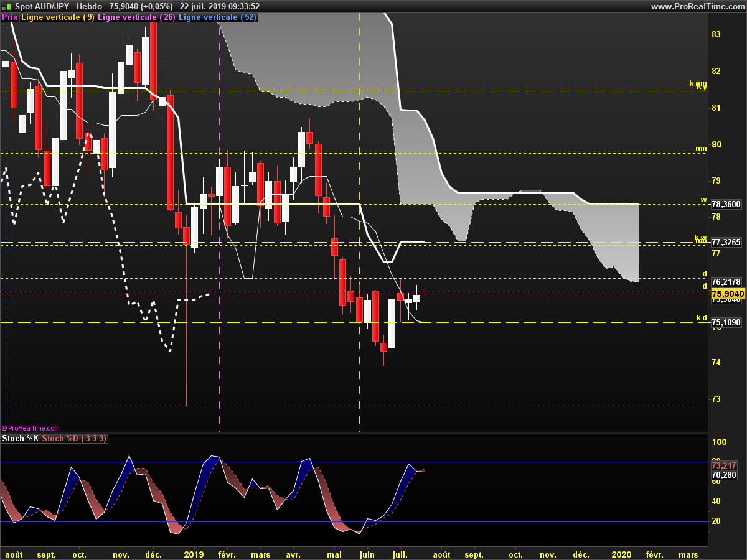The image size is (747, 560).
Task: Open the www.ProRealTime.com link
Action: coord(697,6)
